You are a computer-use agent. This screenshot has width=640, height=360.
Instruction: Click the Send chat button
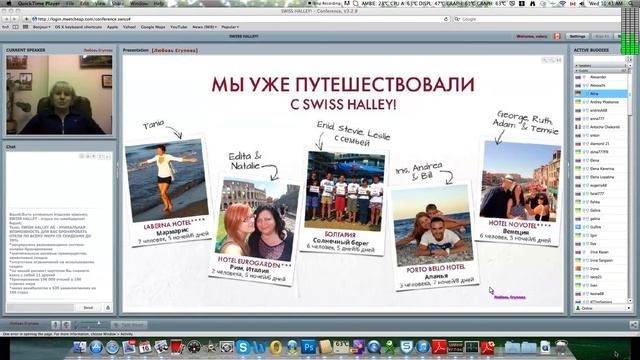point(88,308)
